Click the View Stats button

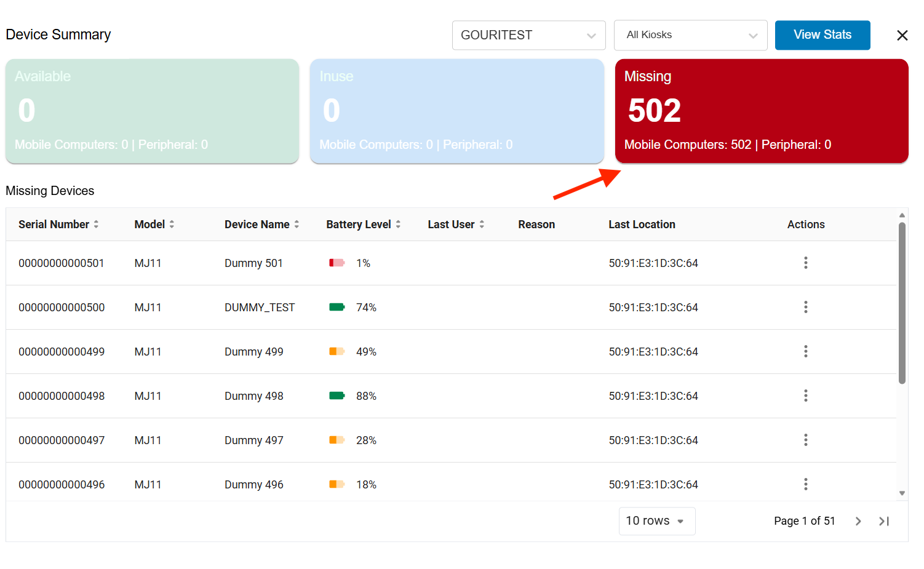pyautogui.click(x=822, y=35)
